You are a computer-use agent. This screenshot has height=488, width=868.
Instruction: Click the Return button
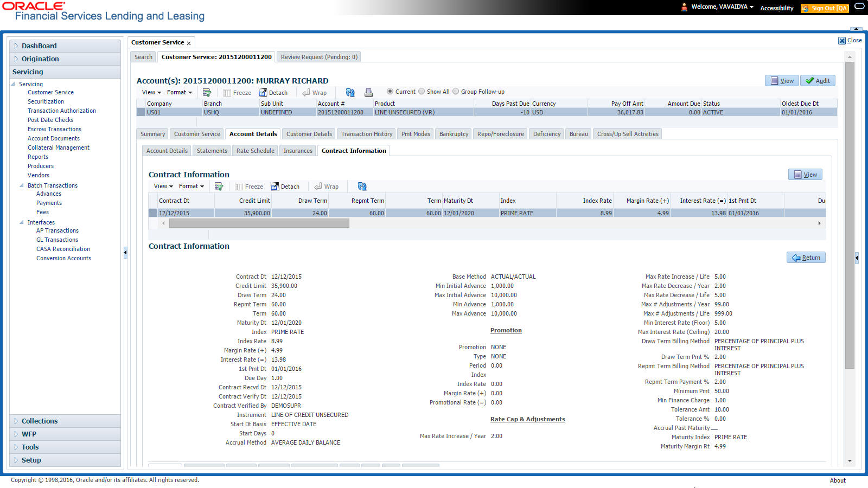tap(806, 258)
